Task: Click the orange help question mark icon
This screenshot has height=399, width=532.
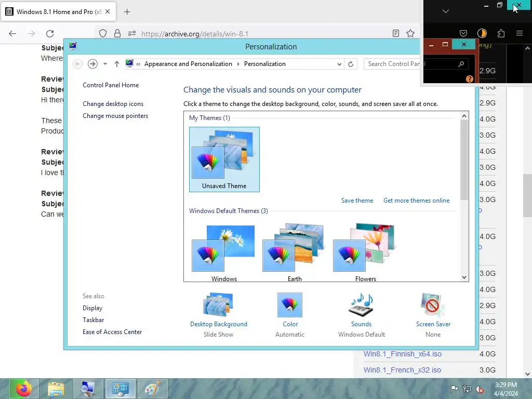Action: coord(470,79)
